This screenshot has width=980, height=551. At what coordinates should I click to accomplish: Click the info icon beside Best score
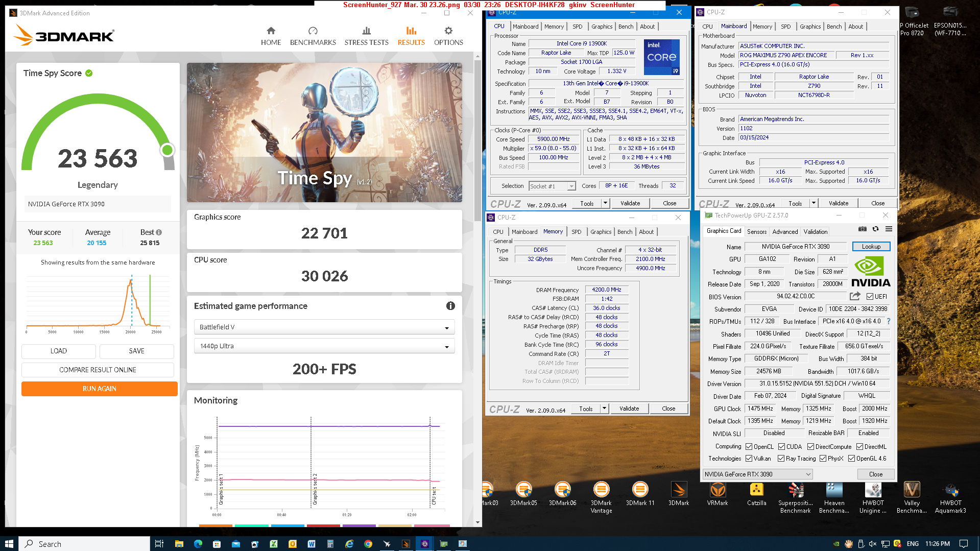tap(159, 232)
